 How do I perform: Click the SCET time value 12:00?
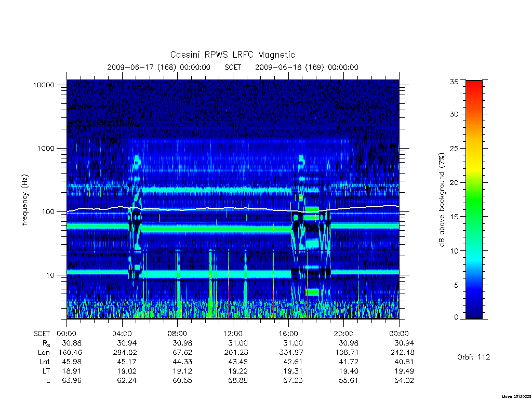click(233, 334)
